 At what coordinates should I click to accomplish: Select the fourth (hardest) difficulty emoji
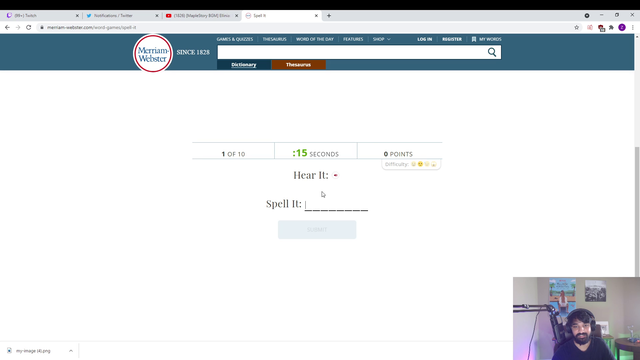(433, 164)
